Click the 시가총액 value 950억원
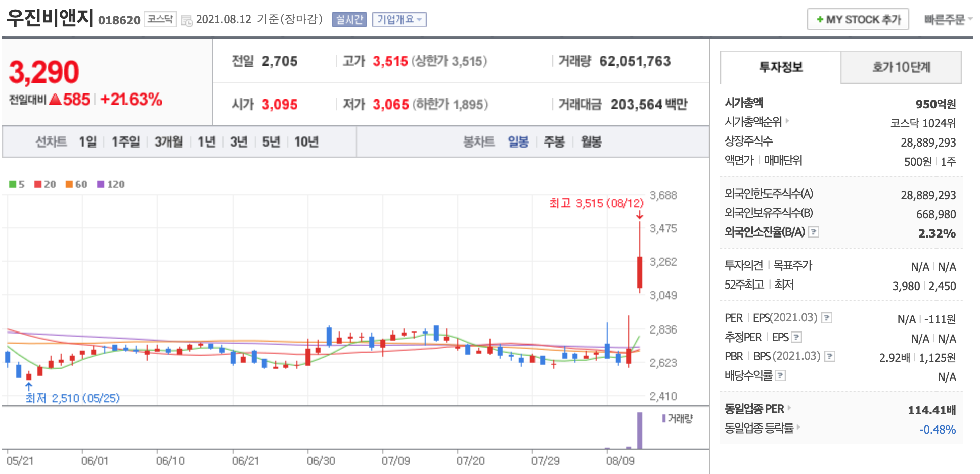980x474 pixels. click(x=936, y=104)
